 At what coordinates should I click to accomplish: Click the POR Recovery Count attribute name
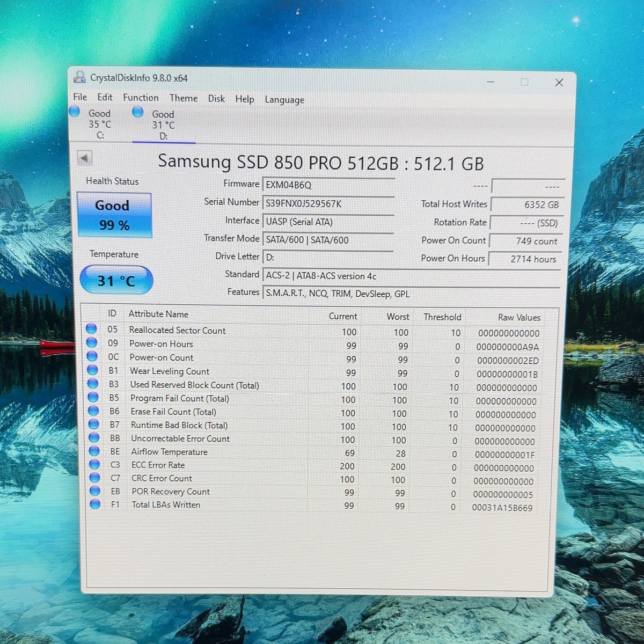[x=171, y=492]
